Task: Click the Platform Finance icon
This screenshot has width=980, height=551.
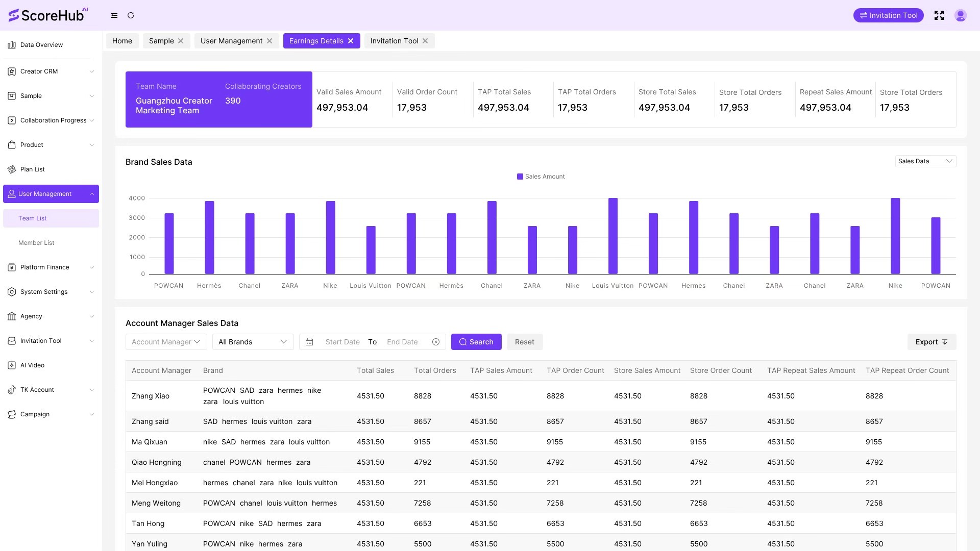Action: pos(12,267)
